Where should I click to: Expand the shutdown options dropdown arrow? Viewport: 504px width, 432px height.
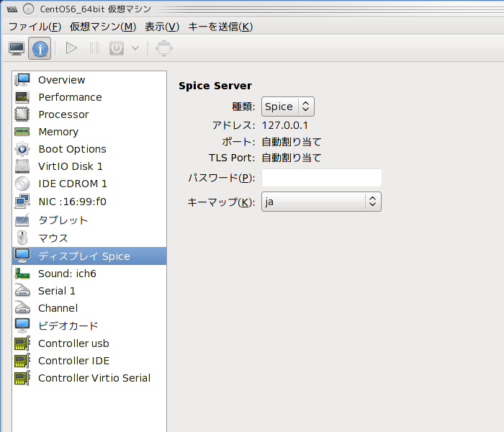point(135,48)
